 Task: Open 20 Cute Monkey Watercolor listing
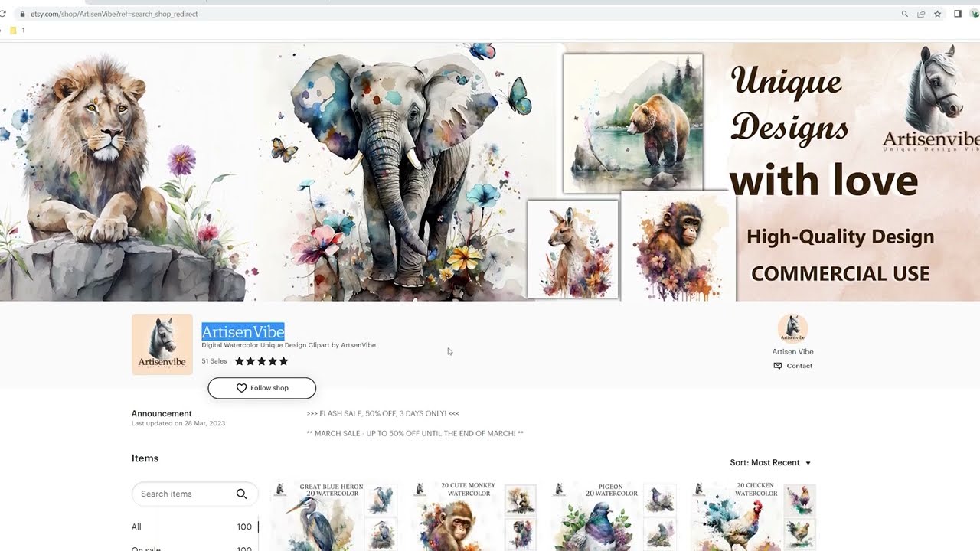473,517
